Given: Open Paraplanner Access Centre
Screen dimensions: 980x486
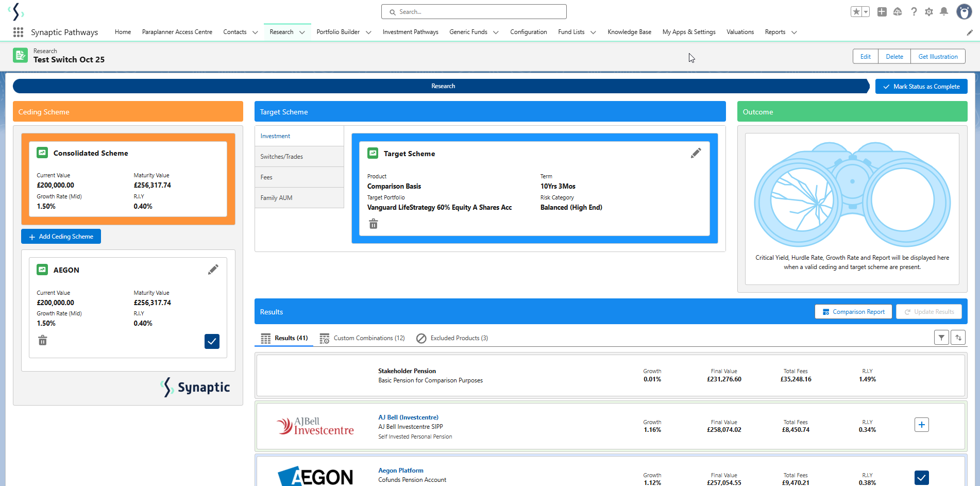Looking at the screenshot, I should pyautogui.click(x=177, y=32).
